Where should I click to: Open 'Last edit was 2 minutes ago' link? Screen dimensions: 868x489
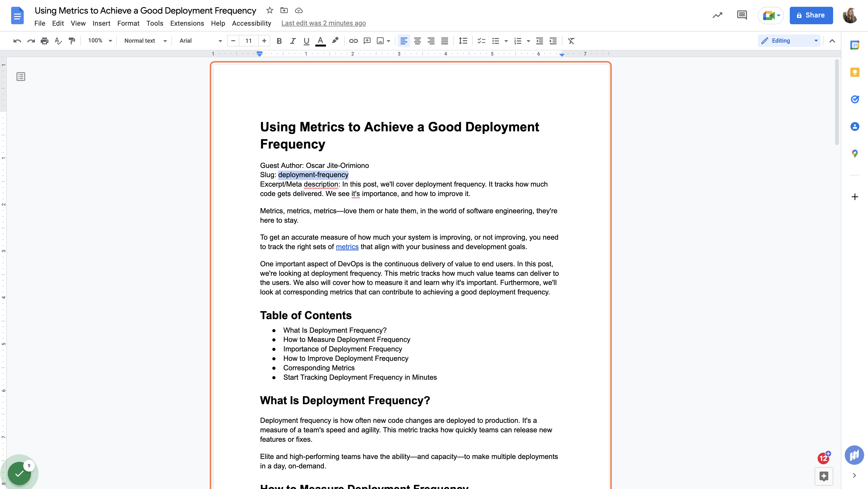pyautogui.click(x=324, y=23)
